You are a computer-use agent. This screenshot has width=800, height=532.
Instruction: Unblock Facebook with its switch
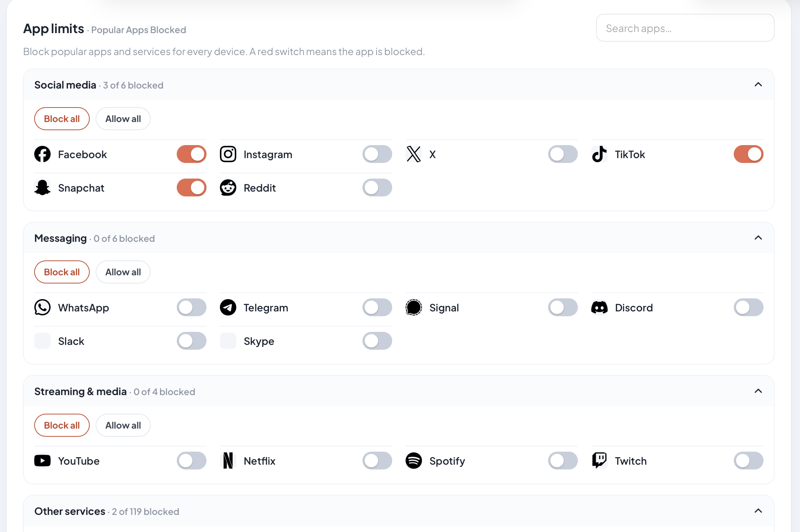coord(192,154)
